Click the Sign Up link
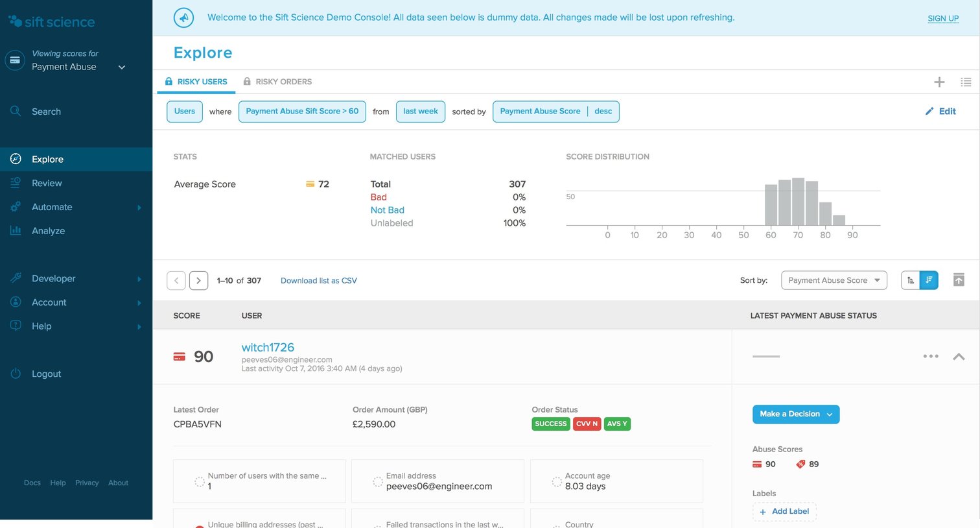Image resolution: width=980 pixels, height=528 pixels. point(943,18)
